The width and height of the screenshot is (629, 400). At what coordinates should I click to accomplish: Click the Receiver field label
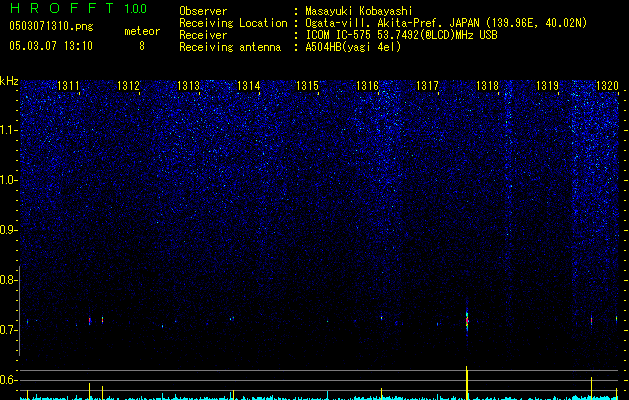(x=203, y=35)
